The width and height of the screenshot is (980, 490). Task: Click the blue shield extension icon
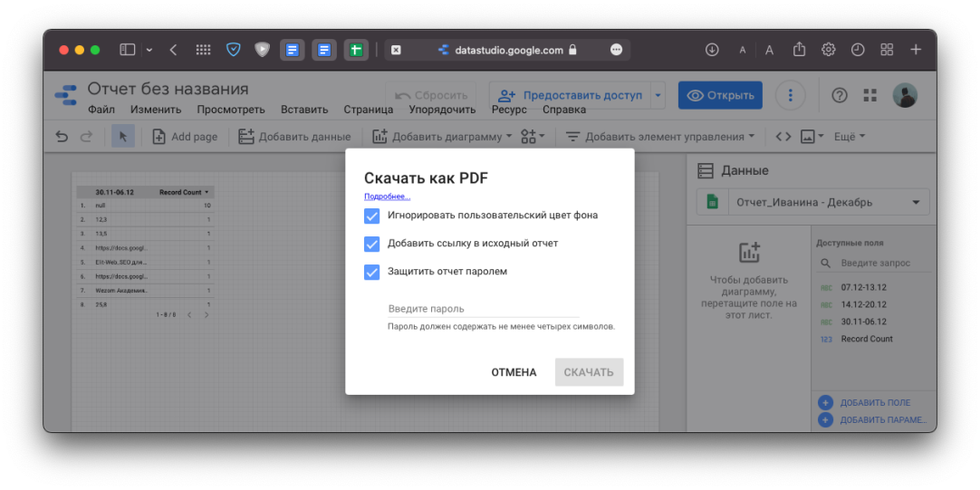233,50
